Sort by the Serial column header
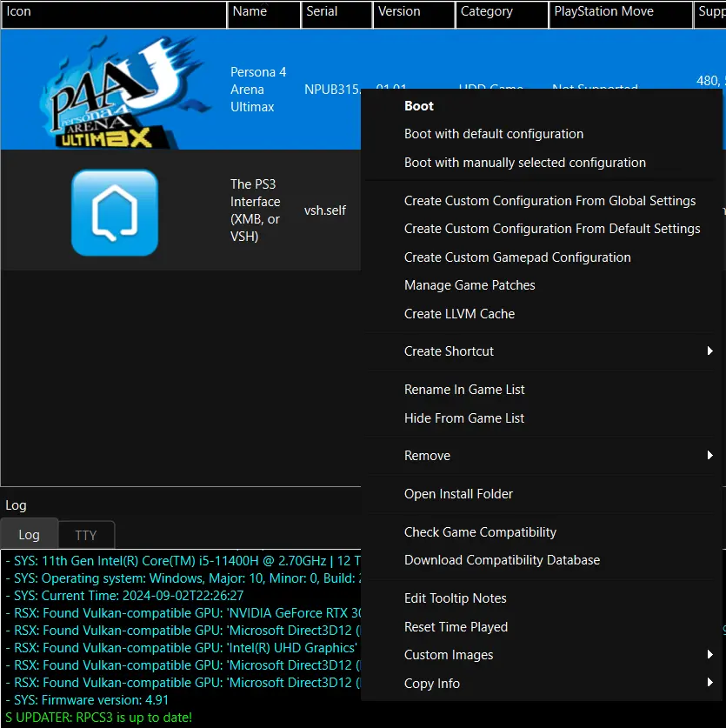The width and height of the screenshot is (726, 728). (336, 13)
